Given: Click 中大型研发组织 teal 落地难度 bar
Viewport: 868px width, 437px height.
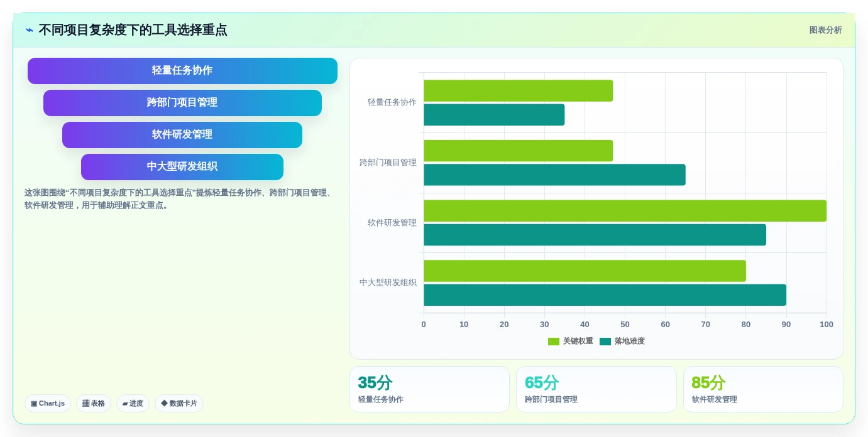Looking at the screenshot, I should (605, 295).
